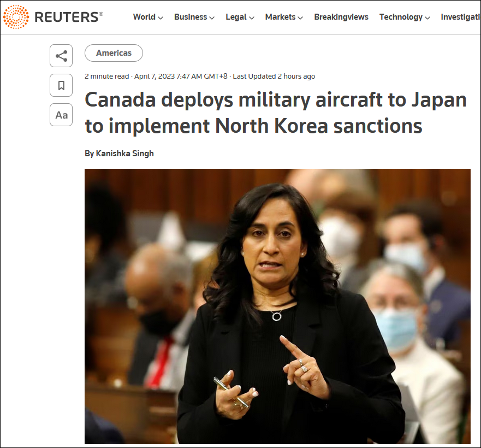481x448 pixels.
Task: Open the Markets menu item
Action: 281,17
